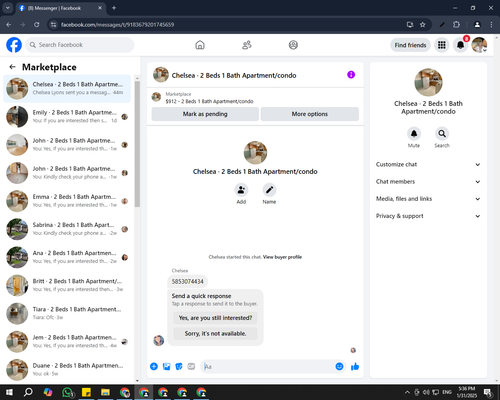The image size is (500, 400).
Task: Attach a file using the image icon
Action: click(x=166, y=367)
